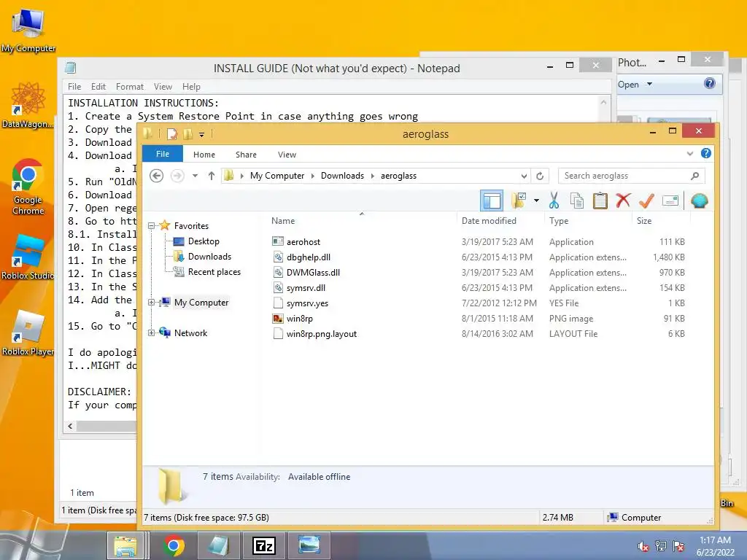
Task: Open the folder options dropdown arrow
Action: [x=536, y=201]
